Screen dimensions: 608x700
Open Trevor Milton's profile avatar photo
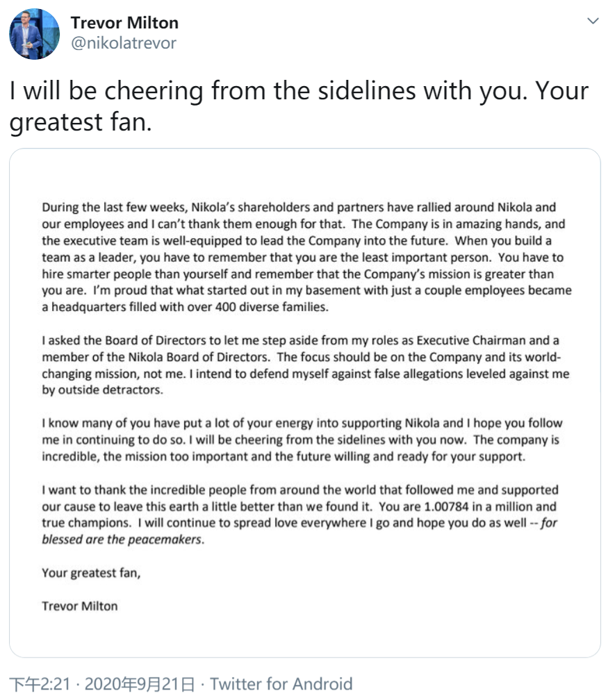pos(35,34)
